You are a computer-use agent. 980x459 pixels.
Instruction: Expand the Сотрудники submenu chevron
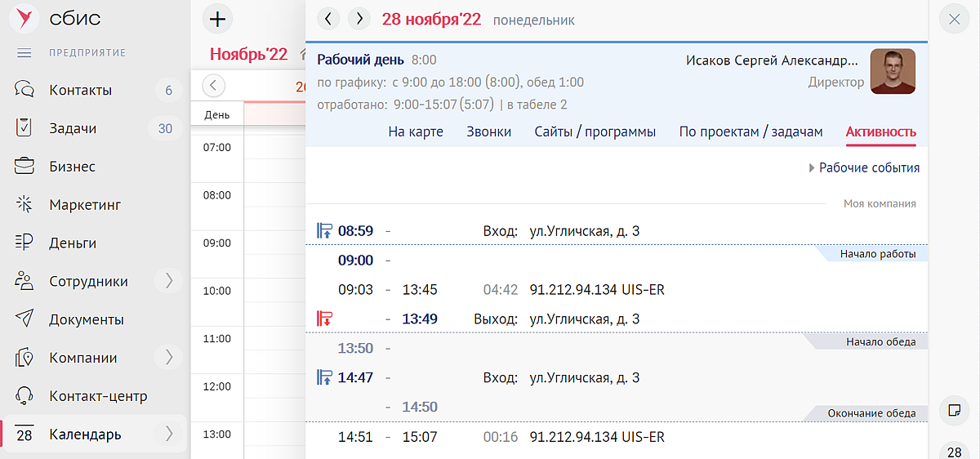[x=169, y=281]
